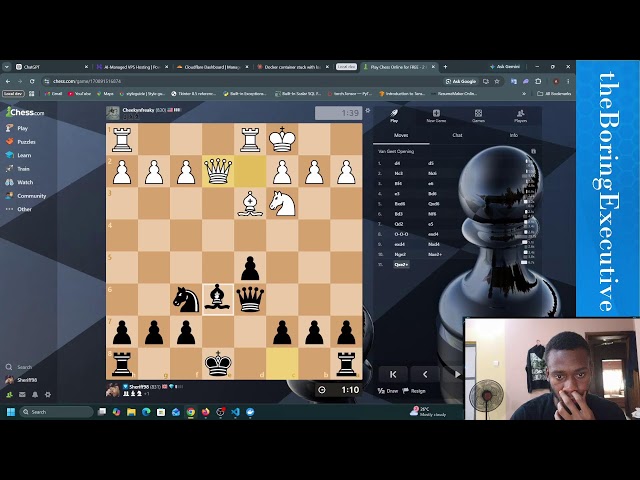Reload the page
Viewport: 640px width, 480px height.
32,81
